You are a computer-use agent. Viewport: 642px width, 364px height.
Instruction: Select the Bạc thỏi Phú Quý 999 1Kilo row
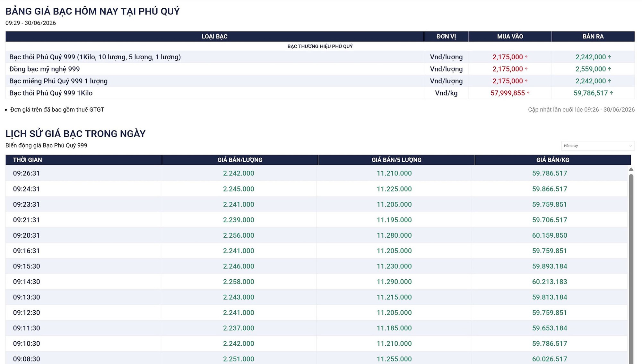click(x=320, y=93)
